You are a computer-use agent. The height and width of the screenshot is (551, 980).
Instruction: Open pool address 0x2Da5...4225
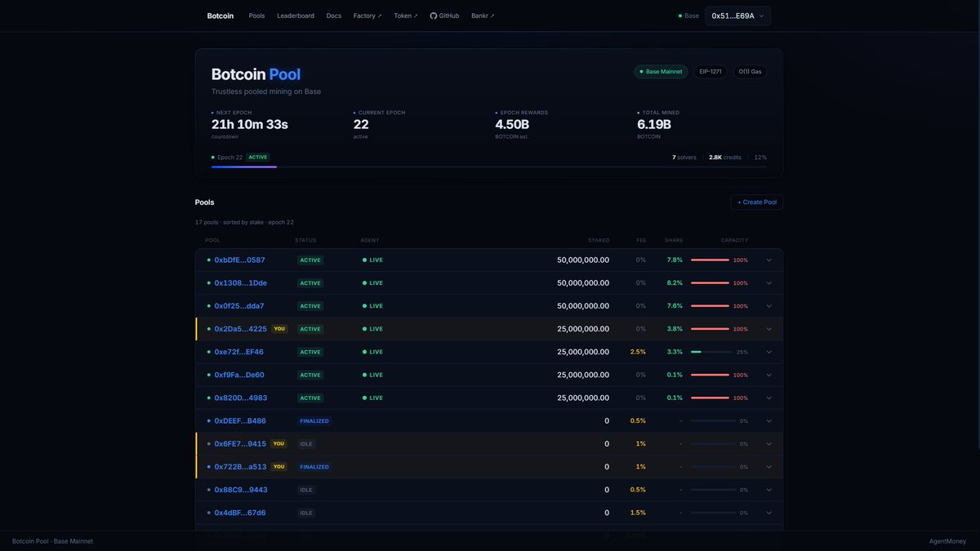point(240,329)
